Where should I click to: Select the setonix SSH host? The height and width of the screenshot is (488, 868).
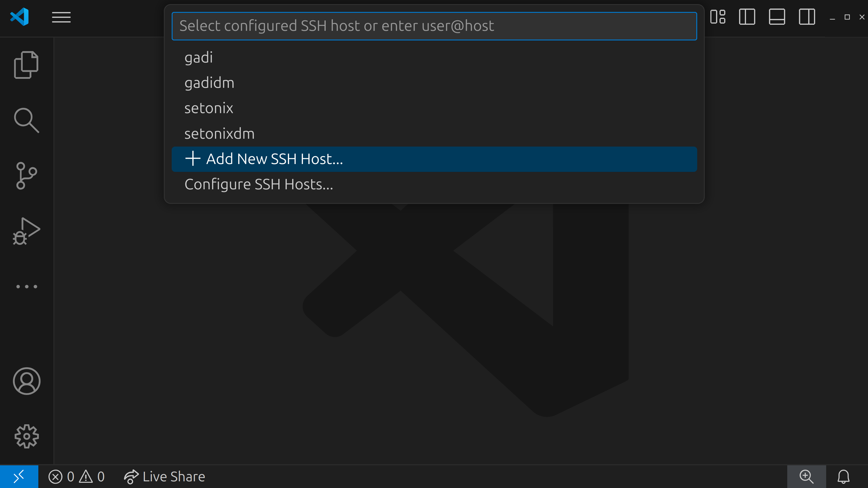[209, 108]
